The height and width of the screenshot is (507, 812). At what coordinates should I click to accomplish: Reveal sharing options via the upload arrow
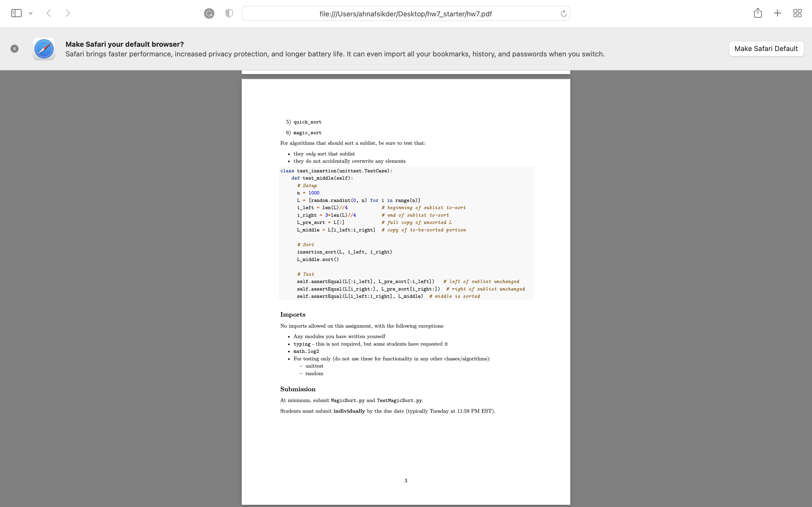(x=757, y=13)
